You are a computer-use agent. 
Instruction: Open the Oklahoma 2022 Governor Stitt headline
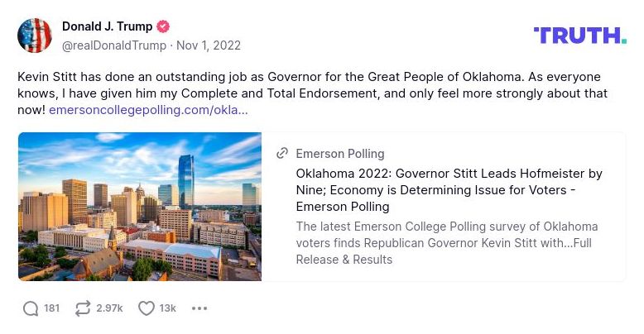click(x=449, y=190)
